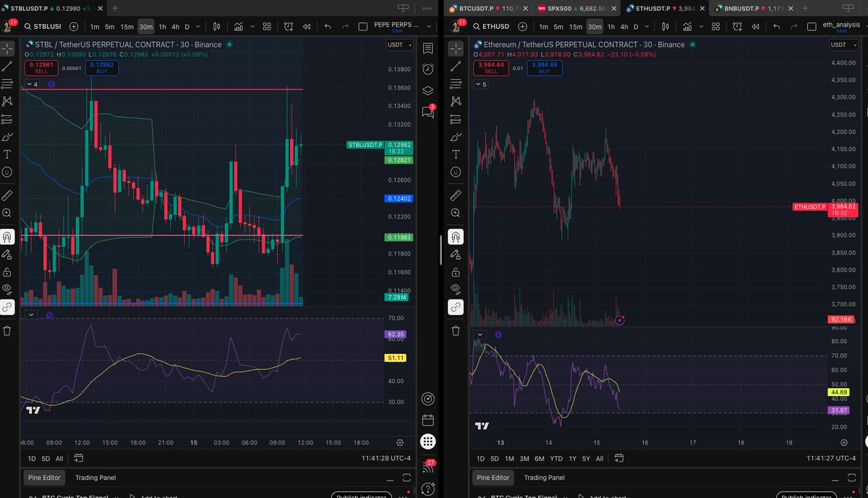Viewport: 868px width, 498px height.
Task: Collapse the 5 indicators legend on ETH chart
Action: coord(482,84)
